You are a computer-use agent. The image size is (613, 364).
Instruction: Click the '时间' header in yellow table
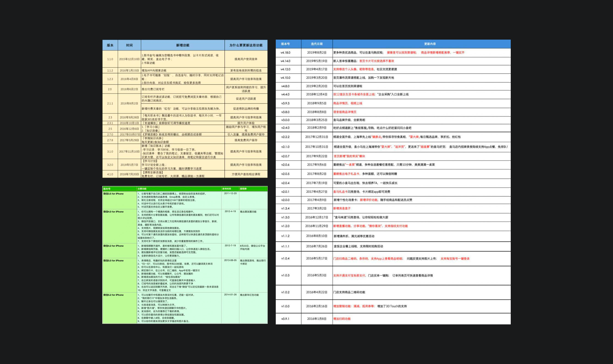point(129,45)
